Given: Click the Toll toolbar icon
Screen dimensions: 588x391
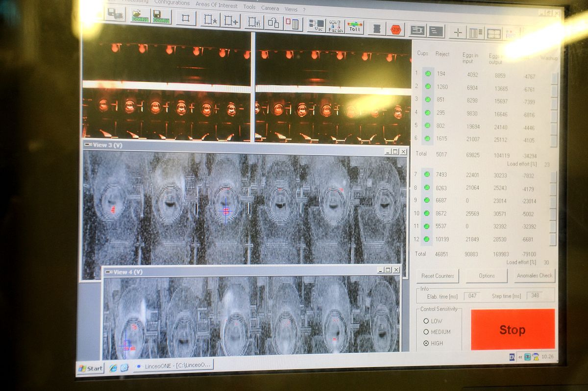Looking at the screenshot, I should [355, 26].
